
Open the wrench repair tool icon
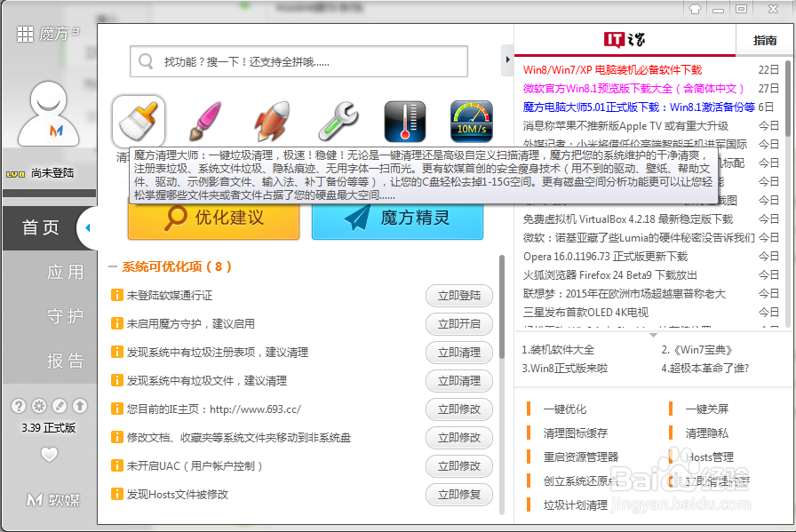coord(338,122)
